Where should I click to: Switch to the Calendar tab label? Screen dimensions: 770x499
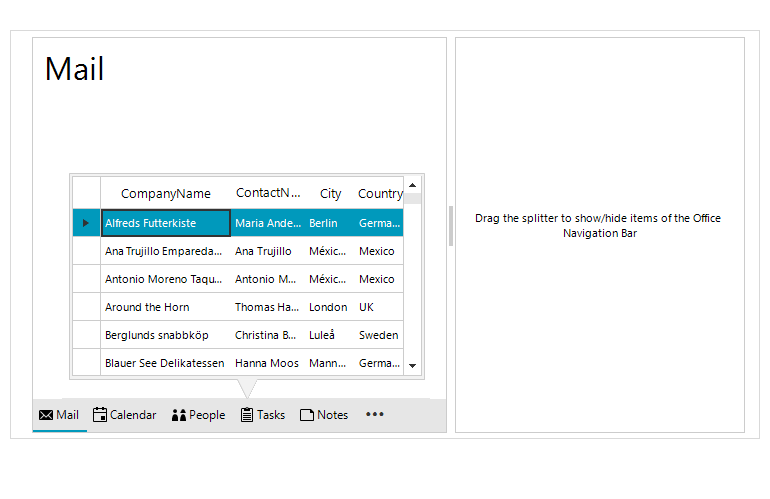point(133,415)
